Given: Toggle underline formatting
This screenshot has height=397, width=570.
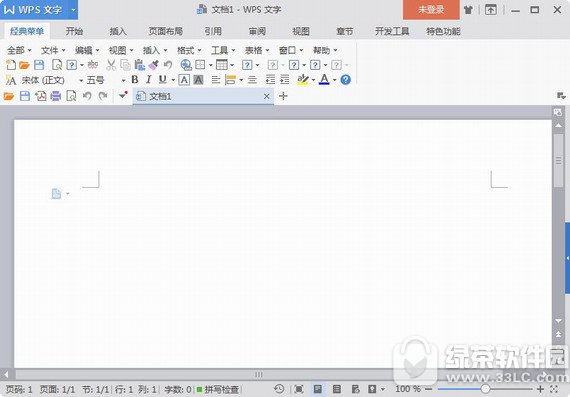Looking at the screenshot, I should point(162,80).
